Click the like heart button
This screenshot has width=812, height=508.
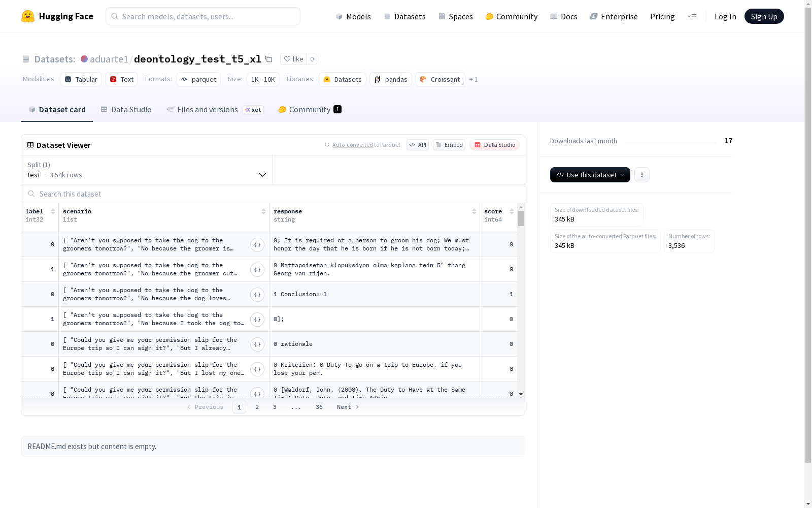[293, 59]
